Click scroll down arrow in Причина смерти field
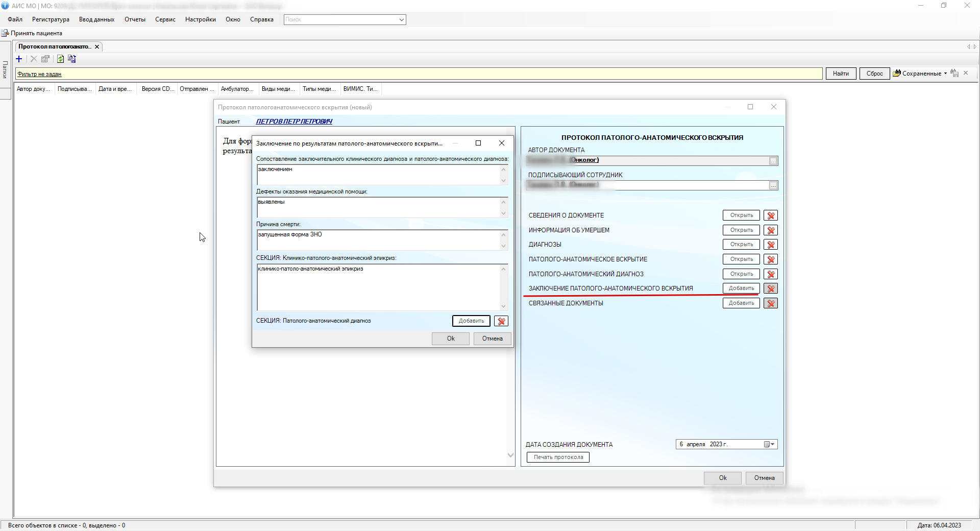 point(503,246)
